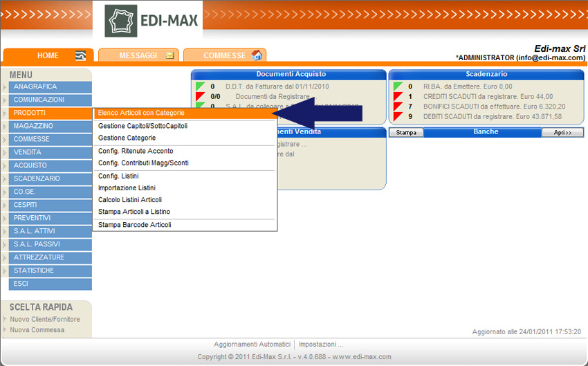Click the EDI-MAX logo
This screenshot has height=366, width=588.
point(152,21)
